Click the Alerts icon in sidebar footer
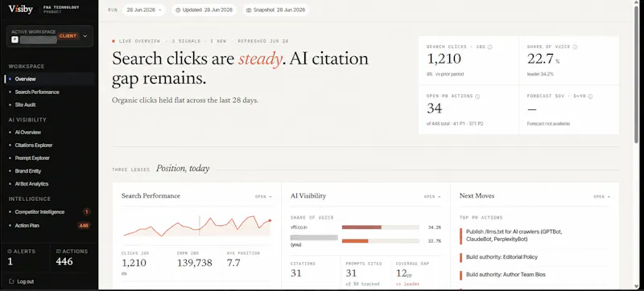 coord(10,252)
